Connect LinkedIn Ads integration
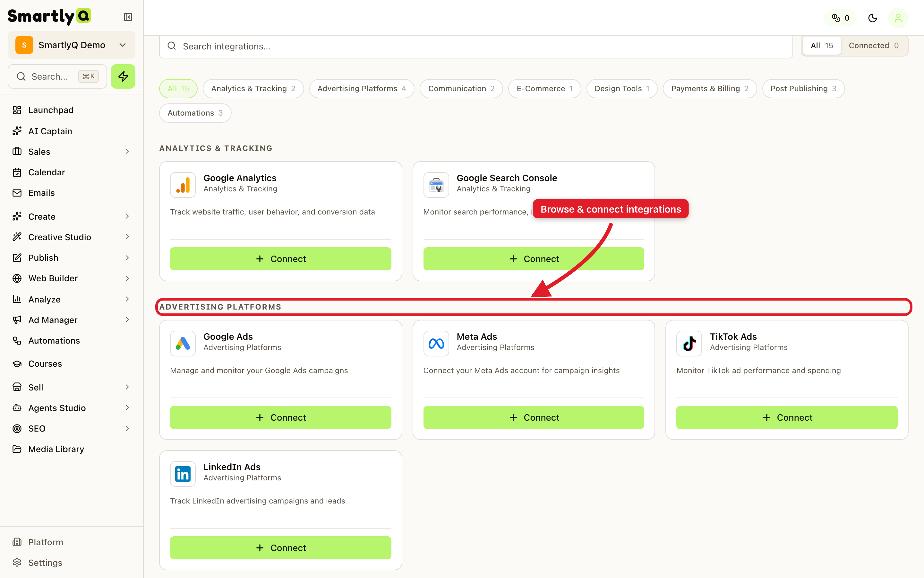Image resolution: width=924 pixels, height=578 pixels. [281, 548]
